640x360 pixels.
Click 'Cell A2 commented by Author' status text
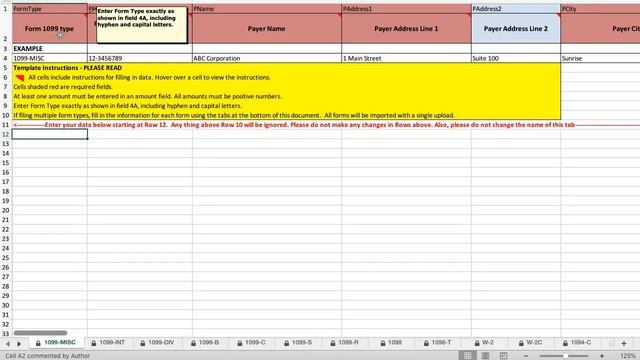tap(47, 356)
